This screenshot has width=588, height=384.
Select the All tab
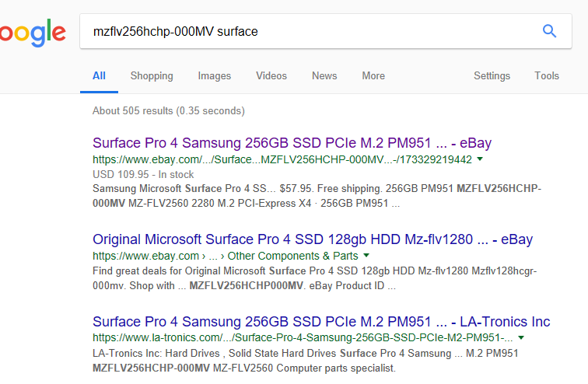click(x=99, y=76)
